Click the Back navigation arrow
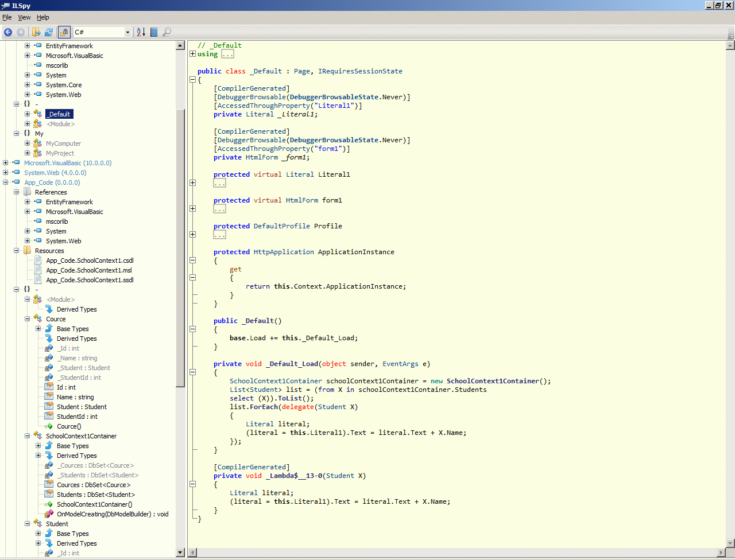 coord(8,32)
